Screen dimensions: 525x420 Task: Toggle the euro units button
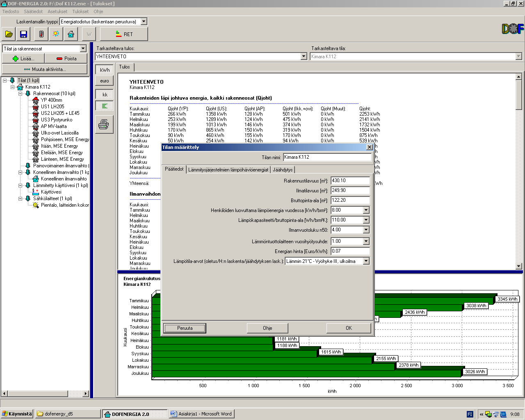pyautogui.click(x=104, y=81)
